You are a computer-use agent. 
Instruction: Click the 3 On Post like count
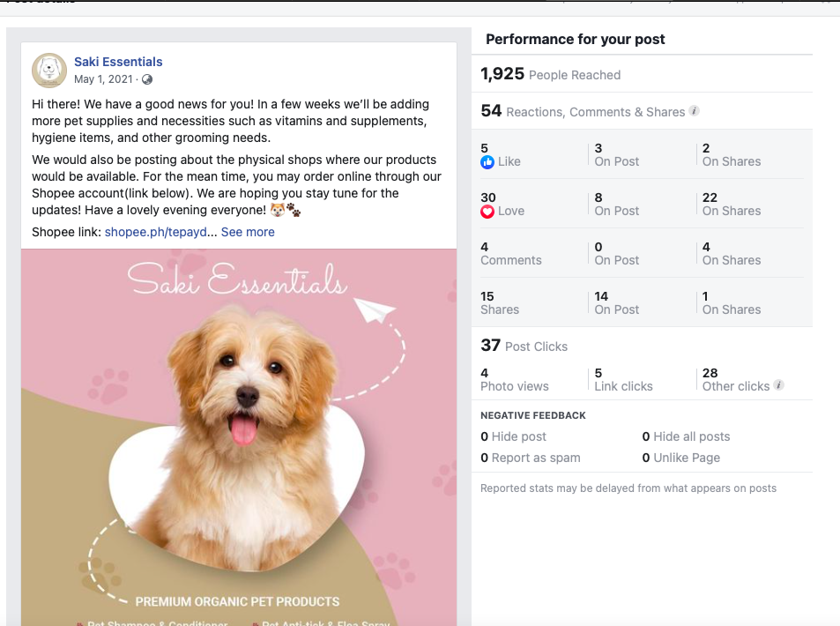617,155
